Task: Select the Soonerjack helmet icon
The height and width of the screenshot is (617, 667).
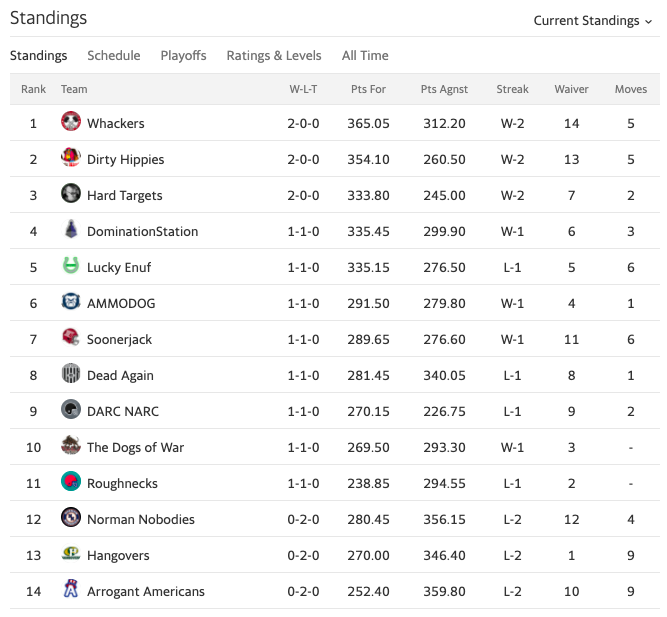Action: [x=71, y=337]
